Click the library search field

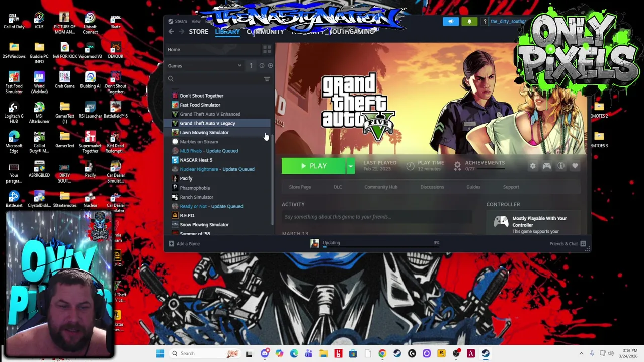(x=214, y=79)
